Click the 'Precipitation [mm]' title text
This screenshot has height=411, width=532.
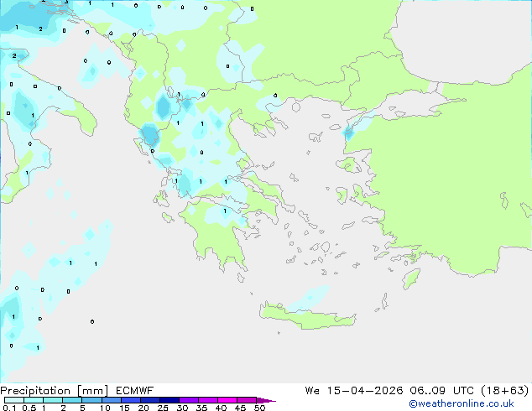55,391
